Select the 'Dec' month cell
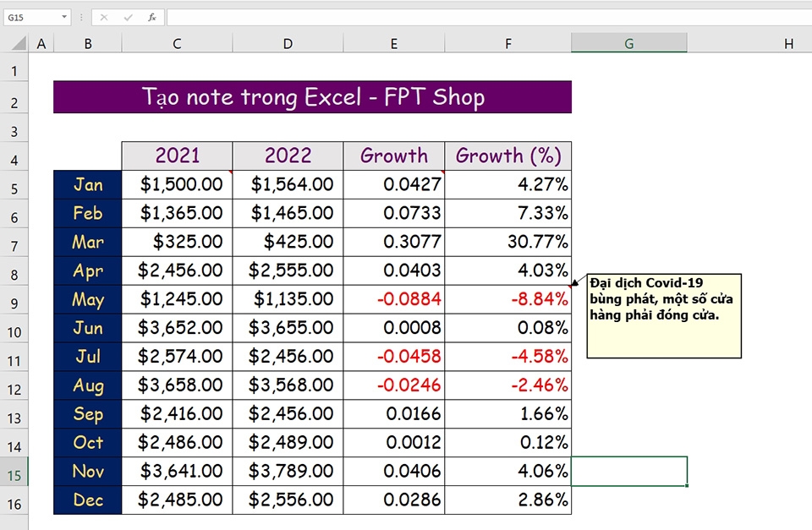This screenshot has height=530, width=812. tap(88, 500)
